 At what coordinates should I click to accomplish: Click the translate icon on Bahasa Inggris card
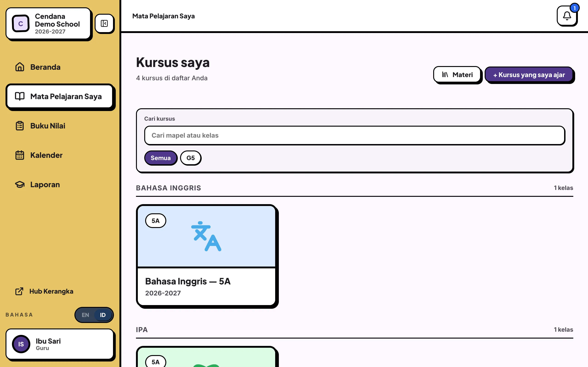pos(206,236)
